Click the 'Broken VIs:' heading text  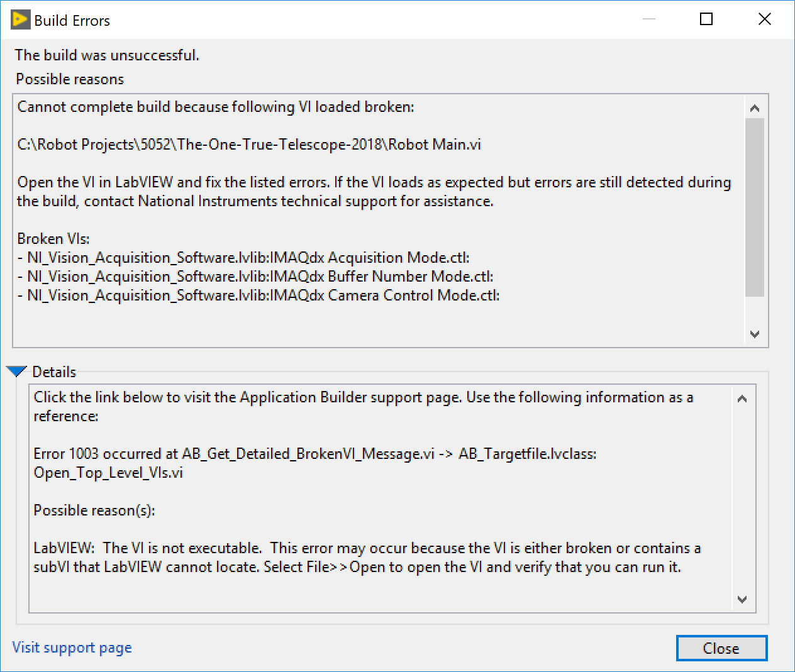[x=53, y=239]
